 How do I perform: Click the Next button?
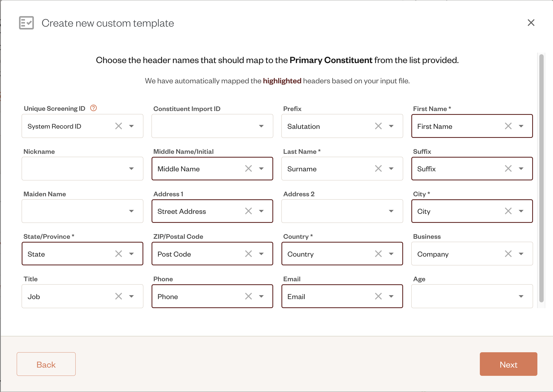click(x=509, y=364)
